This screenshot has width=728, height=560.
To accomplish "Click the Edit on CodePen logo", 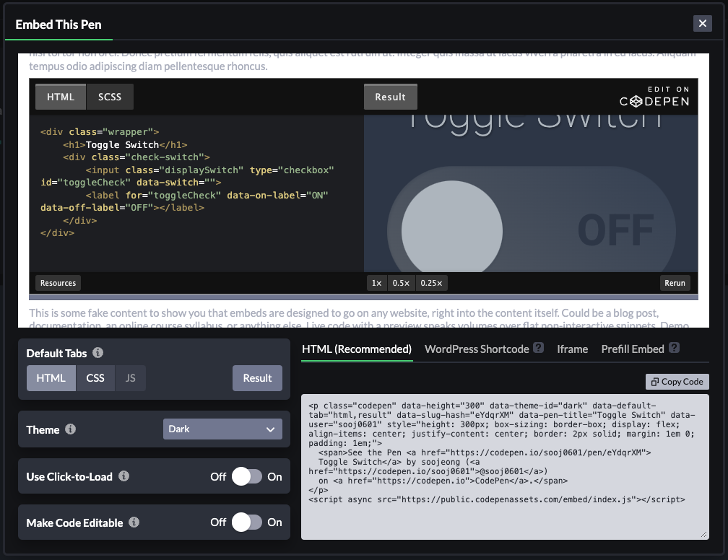I will point(654,97).
